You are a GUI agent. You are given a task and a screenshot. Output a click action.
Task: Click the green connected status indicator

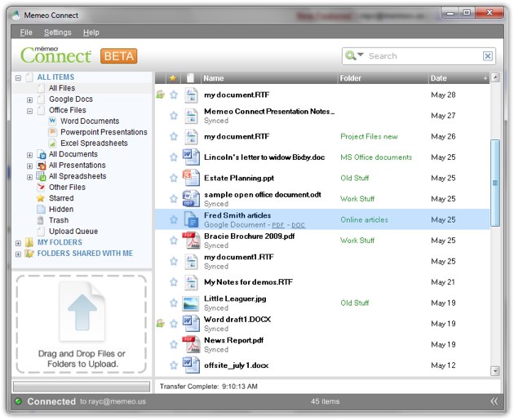click(x=18, y=401)
